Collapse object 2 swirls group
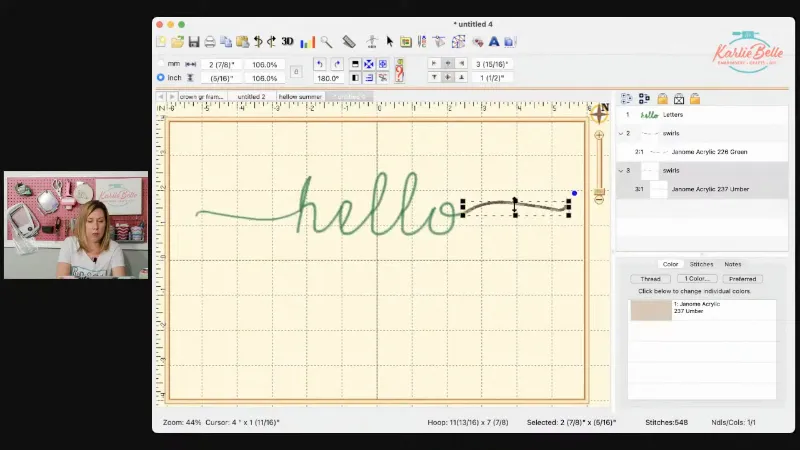This screenshot has height=450, width=800. coord(621,134)
